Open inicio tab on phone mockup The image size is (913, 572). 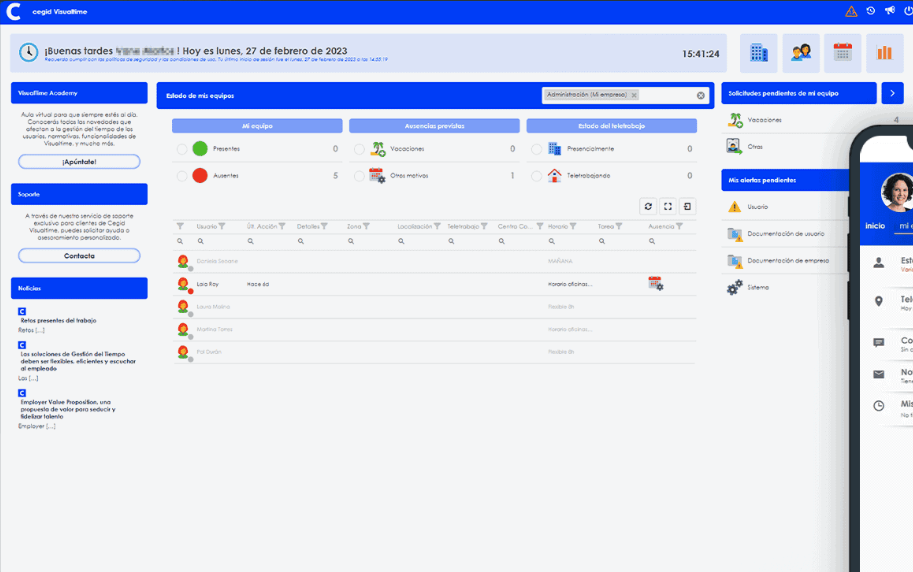coord(875,226)
